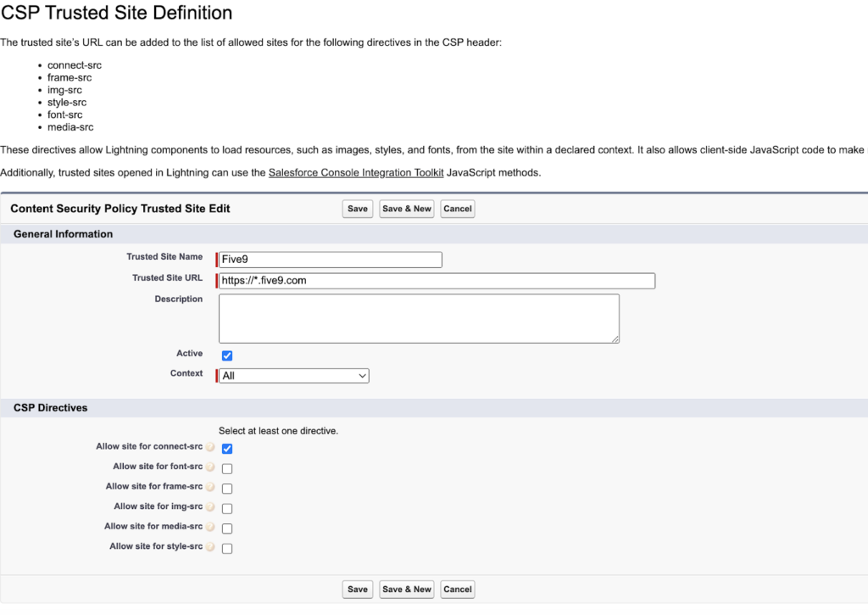Check Allow site for frame-src
Image resolution: width=868 pixels, height=615 pixels.
227,489
